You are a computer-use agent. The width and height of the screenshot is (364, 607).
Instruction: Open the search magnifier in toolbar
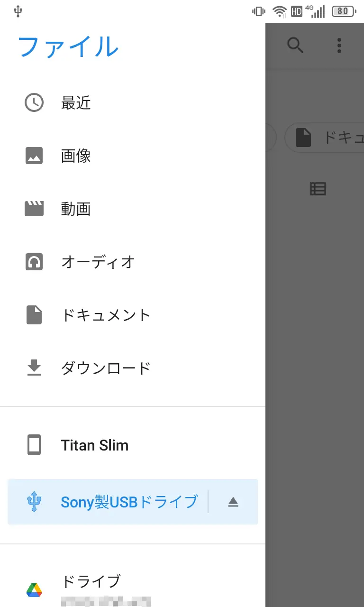295,46
